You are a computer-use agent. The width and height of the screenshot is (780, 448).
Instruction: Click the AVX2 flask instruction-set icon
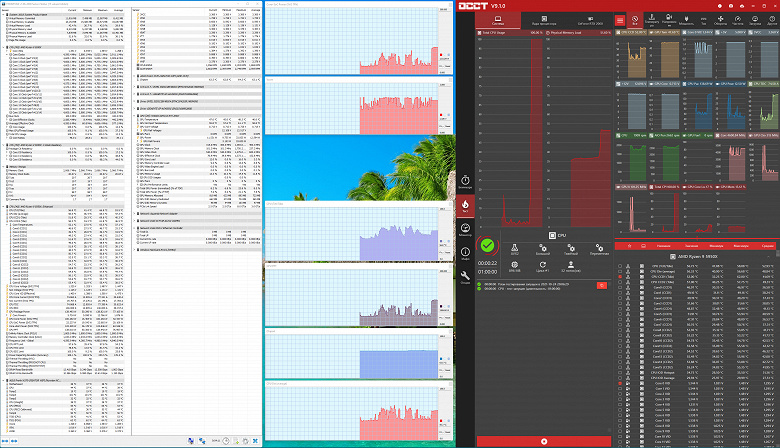[514, 249]
